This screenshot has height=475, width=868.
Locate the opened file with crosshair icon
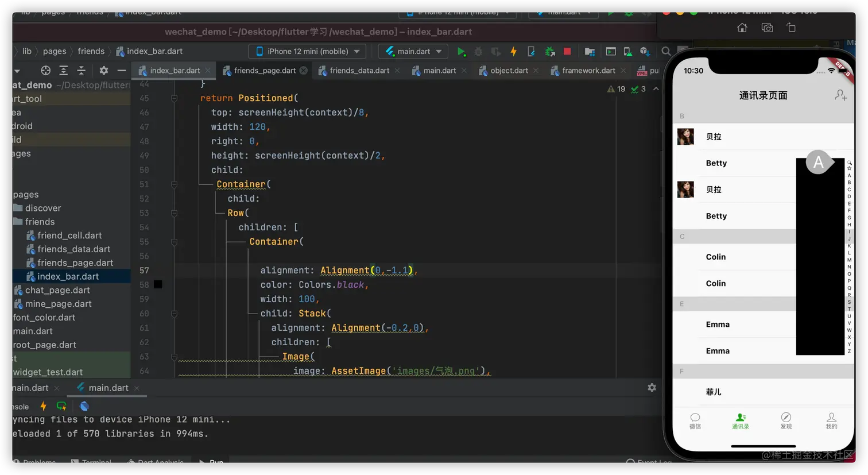(x=45, y=71)
